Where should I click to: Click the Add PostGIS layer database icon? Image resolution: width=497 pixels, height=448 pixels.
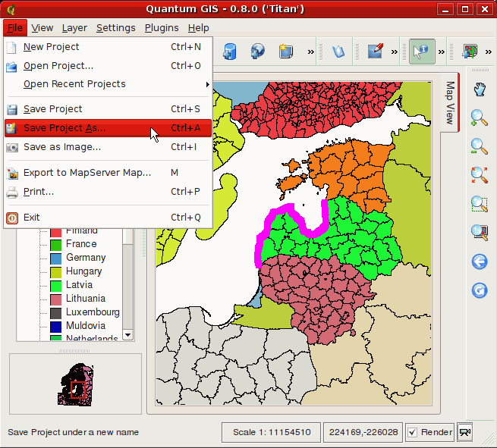(229, 52)
